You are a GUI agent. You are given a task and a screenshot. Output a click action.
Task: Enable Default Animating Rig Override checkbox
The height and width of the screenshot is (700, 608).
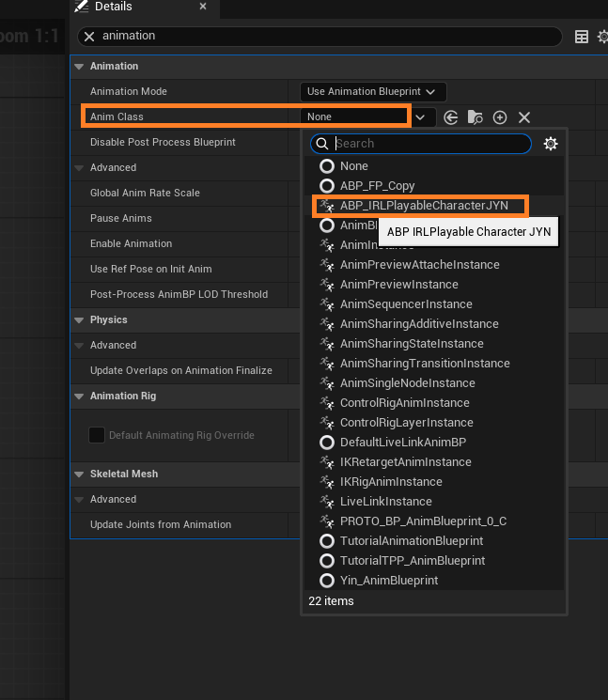pyautogui.click(x=96, y=435)
